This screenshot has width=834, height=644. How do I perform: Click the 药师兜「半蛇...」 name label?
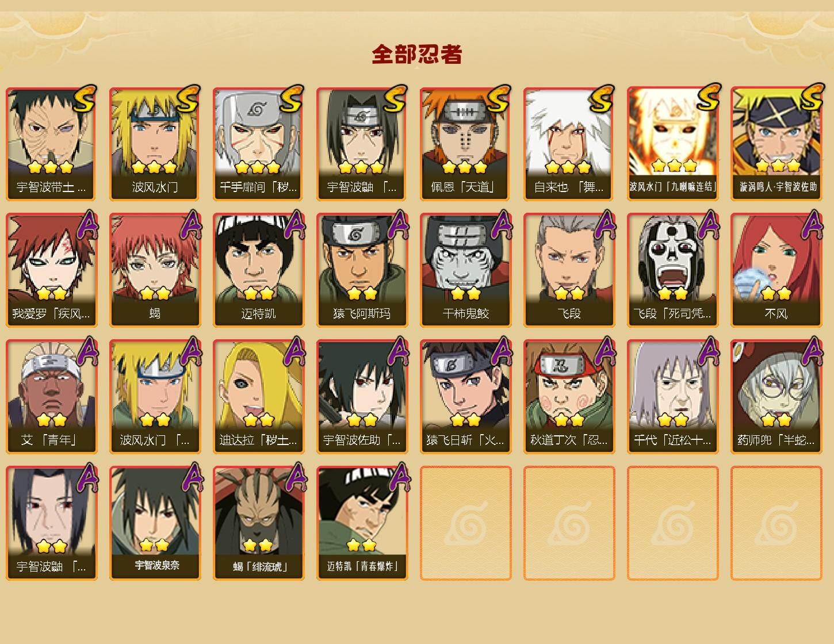tap(776, 440)
